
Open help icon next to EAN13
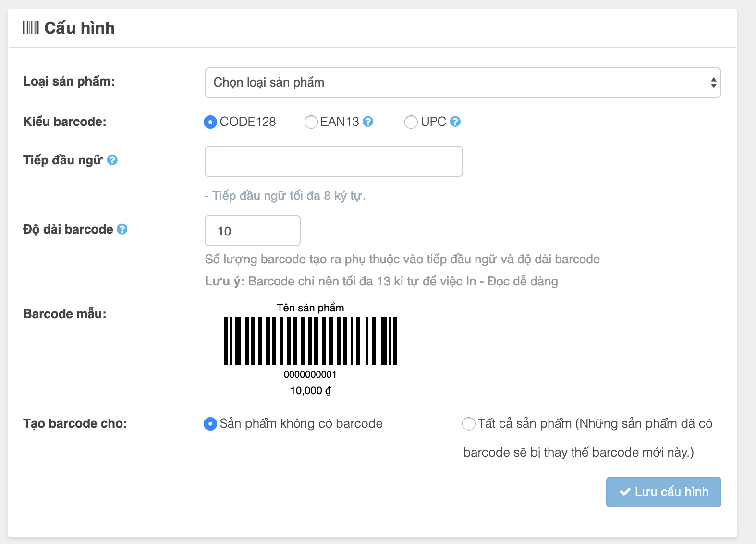[x=368, y=122]
